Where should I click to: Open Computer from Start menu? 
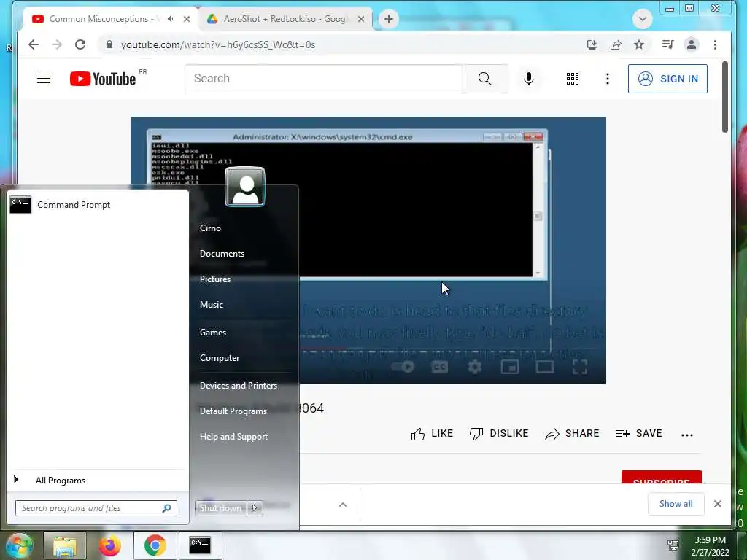pos(219,357)
